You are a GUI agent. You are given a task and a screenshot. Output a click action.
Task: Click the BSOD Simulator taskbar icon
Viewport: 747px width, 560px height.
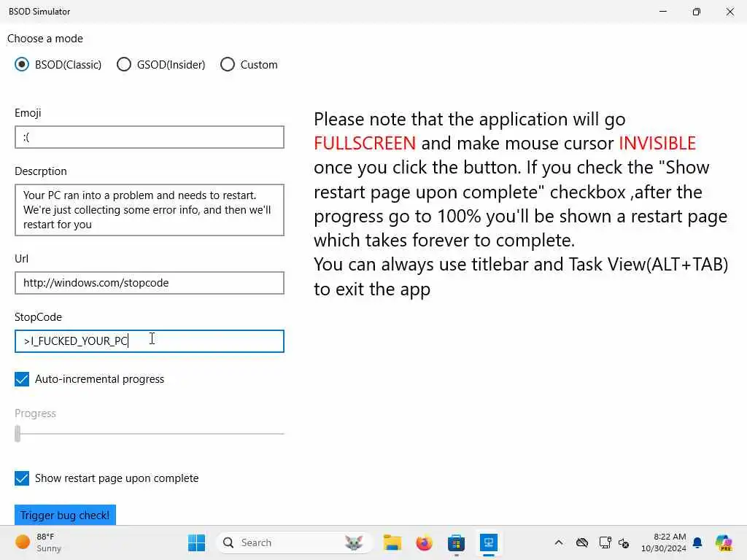coord(488,542)
